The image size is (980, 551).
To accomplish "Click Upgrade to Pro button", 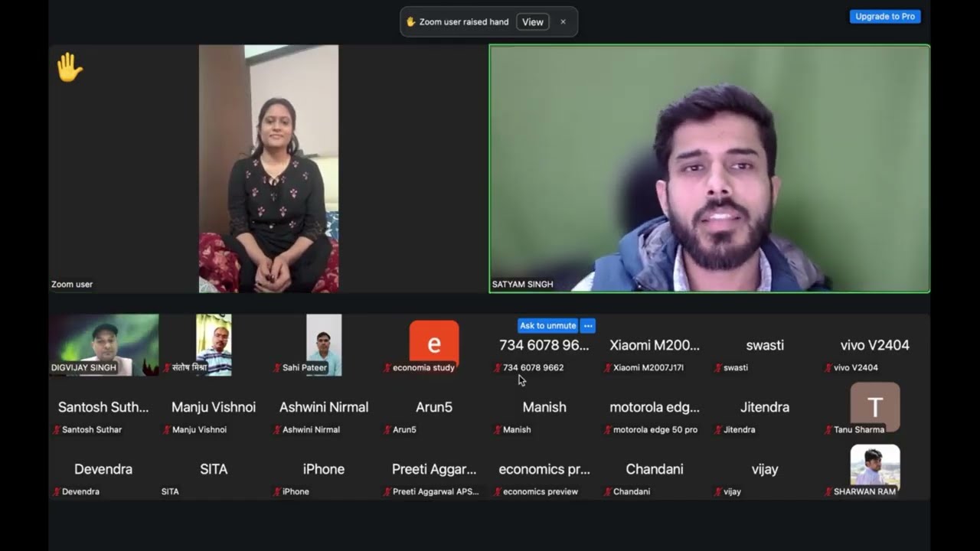I will (885, 16).
